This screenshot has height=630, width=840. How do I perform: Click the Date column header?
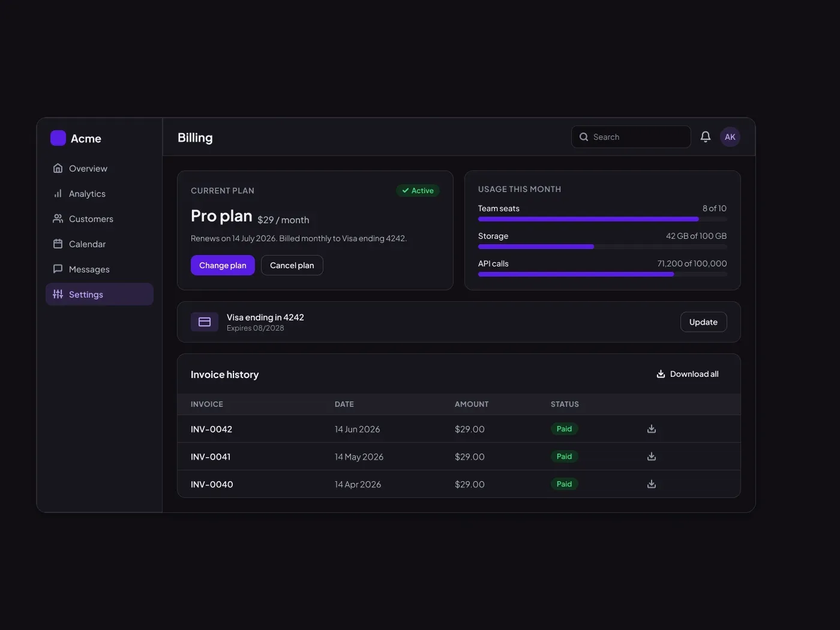pyautogui.click(x=344, y=404)
